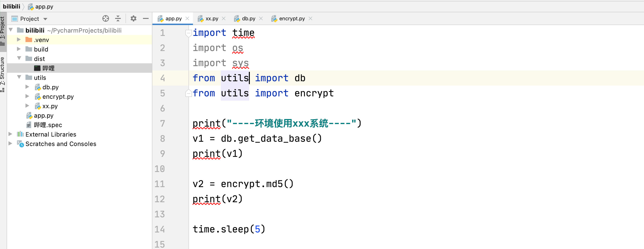Click the orange .venv folder icon
Screen dimensions: 644x249
point(29,39)
